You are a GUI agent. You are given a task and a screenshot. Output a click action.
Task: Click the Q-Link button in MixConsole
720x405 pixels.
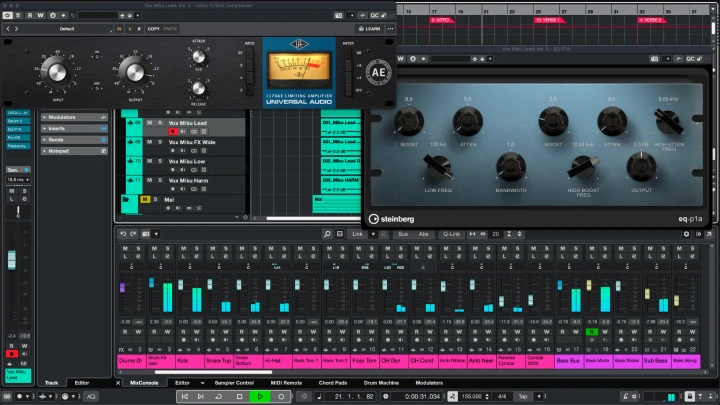[451, 234]
